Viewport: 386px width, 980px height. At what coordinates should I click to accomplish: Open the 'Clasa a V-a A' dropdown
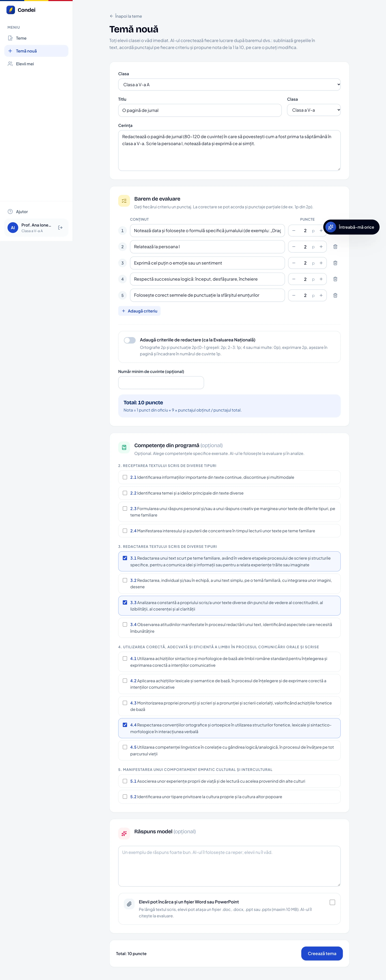(229, 84)
